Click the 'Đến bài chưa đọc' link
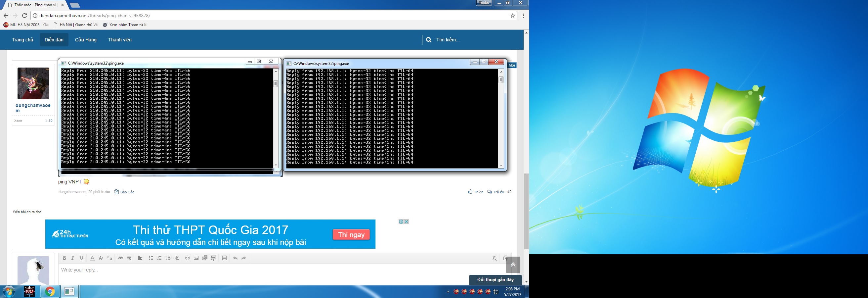The width and height of the screenshot is (868, 298). 27,212
